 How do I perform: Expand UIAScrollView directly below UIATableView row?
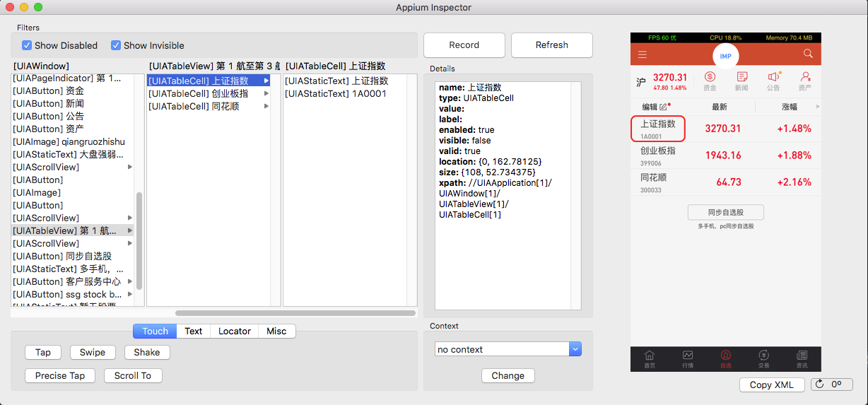(x=130, y=243)
